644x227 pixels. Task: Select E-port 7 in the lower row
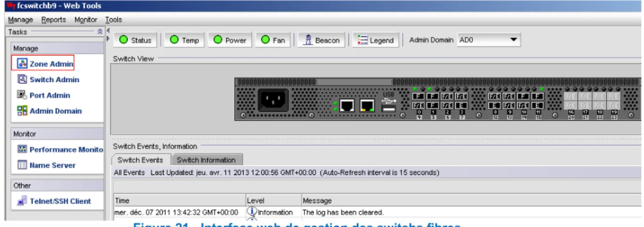(462, 106)
